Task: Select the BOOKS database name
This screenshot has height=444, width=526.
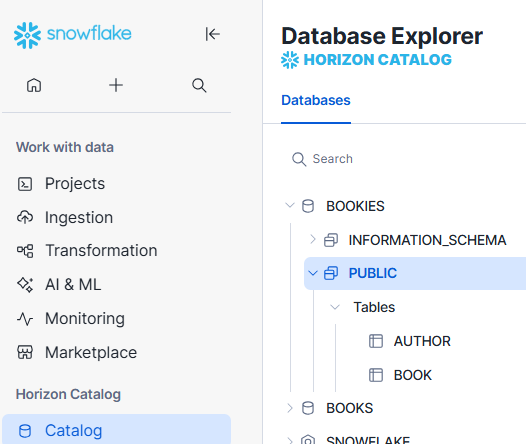Action: pyautogui.click(x=350, y=408)
